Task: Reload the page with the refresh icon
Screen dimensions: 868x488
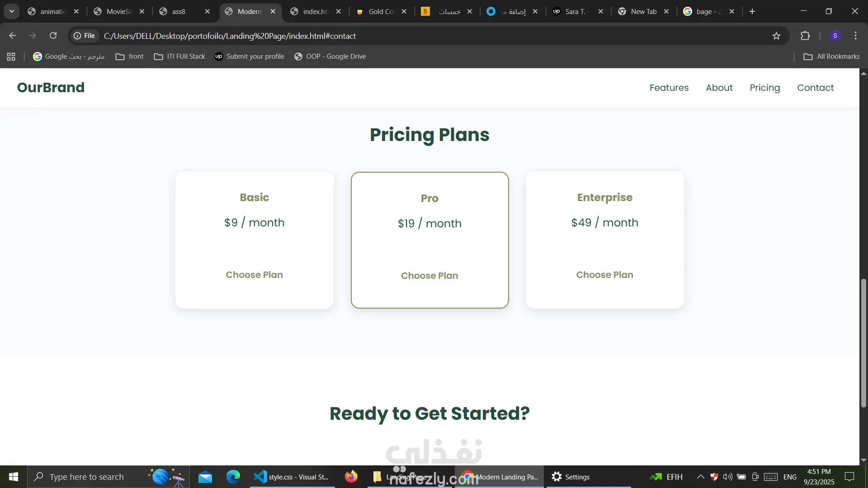Action: [x=53, y=36]
